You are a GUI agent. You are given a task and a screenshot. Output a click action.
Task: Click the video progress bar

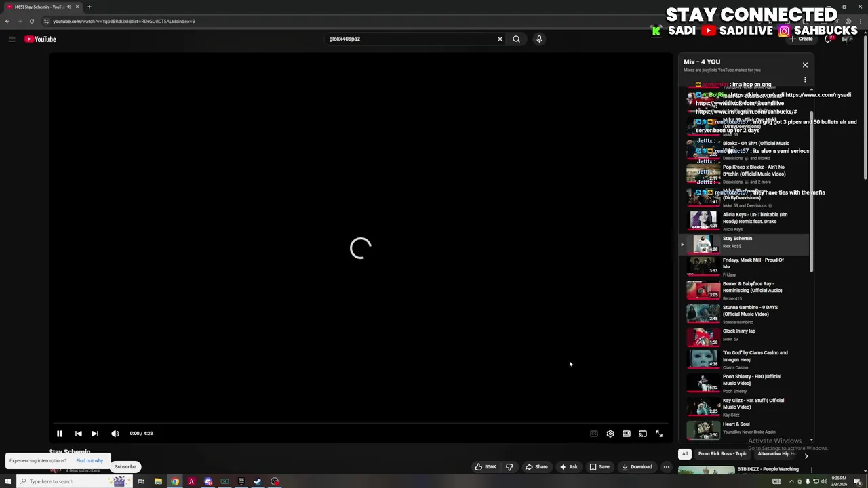tap(360, 424)
